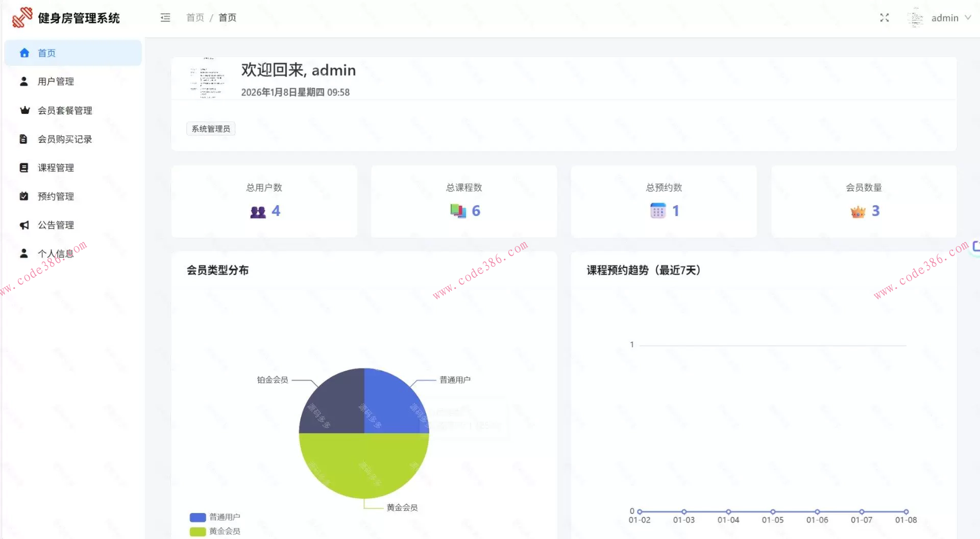This screenshot has width=980, height=539.
Task: Open 个人信息 via the person icon
Action: [x=23, y=253]
